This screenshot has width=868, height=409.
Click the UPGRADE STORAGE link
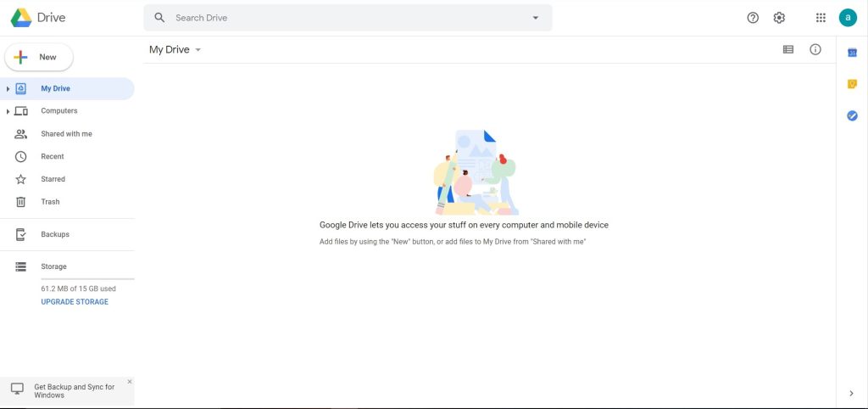click(75, 302)
